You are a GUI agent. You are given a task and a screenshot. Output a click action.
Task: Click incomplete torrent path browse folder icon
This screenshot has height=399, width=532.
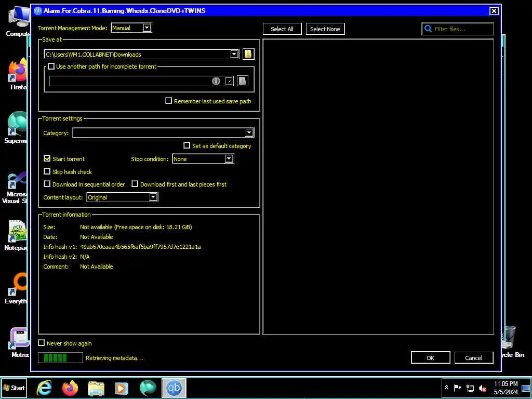click(x=242, y=81)
